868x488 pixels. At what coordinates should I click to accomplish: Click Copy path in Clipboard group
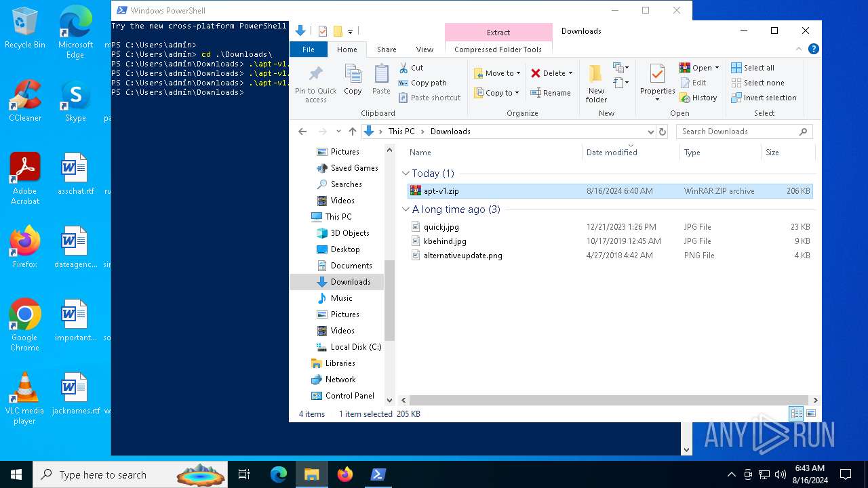422,83
